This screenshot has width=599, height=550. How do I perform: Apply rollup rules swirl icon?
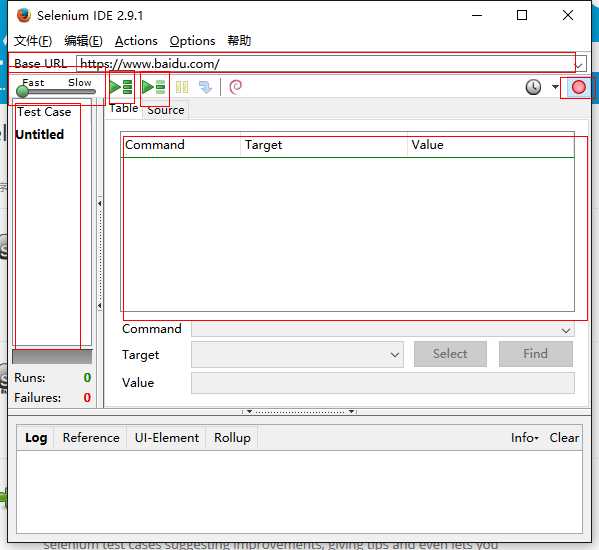(235, 87)
